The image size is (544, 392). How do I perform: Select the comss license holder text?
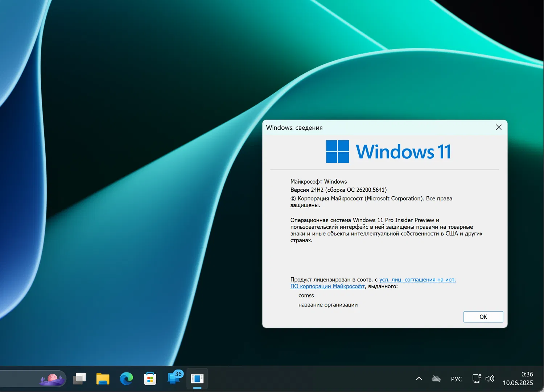(306, 295)
